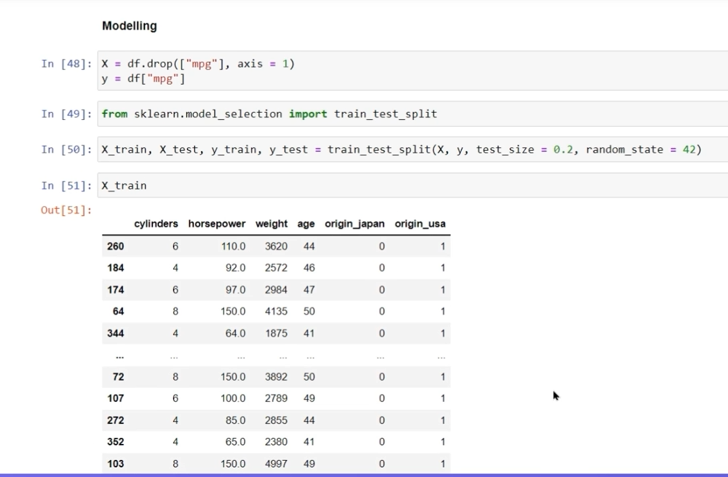The image size is (728, 477).
Task: Select row index 260 in the table
Action: (x=115, y=246)
